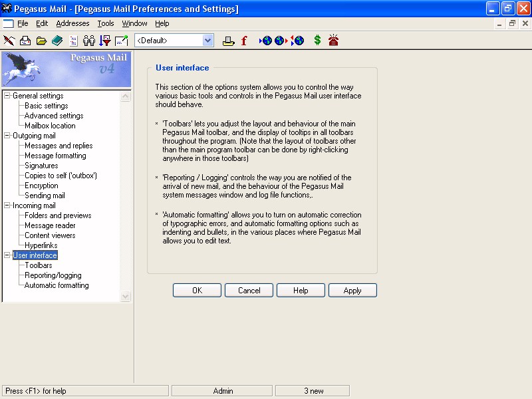Screen dimensions: 532x399
Task: Select Basic settings in the tree
Action: (x=47, y=106)
